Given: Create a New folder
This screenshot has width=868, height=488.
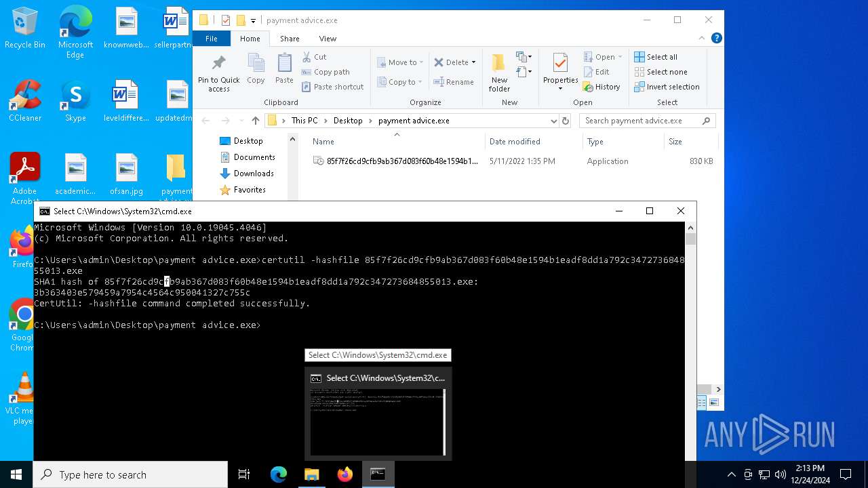Looking at the screenshot, I should (499, 73).
